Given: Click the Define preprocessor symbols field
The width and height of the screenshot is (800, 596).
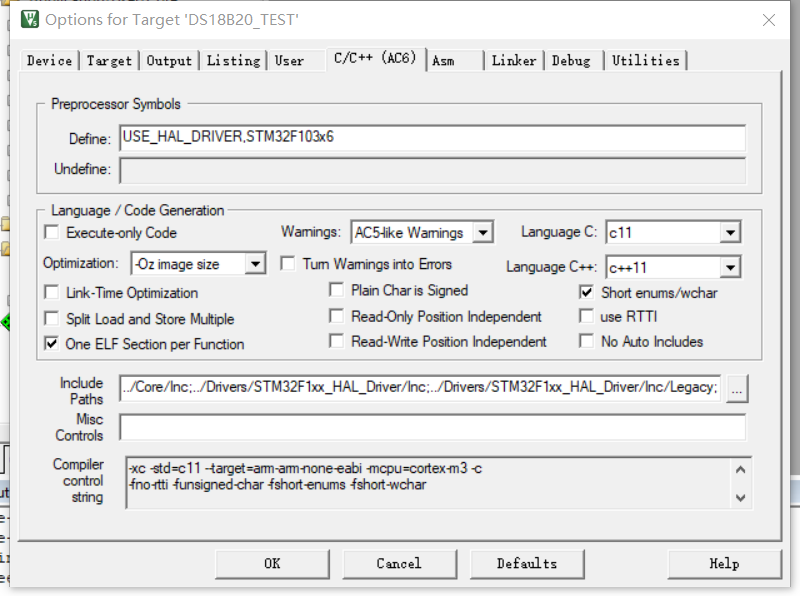Looking at the screenshot, I should tap(432, 138).
